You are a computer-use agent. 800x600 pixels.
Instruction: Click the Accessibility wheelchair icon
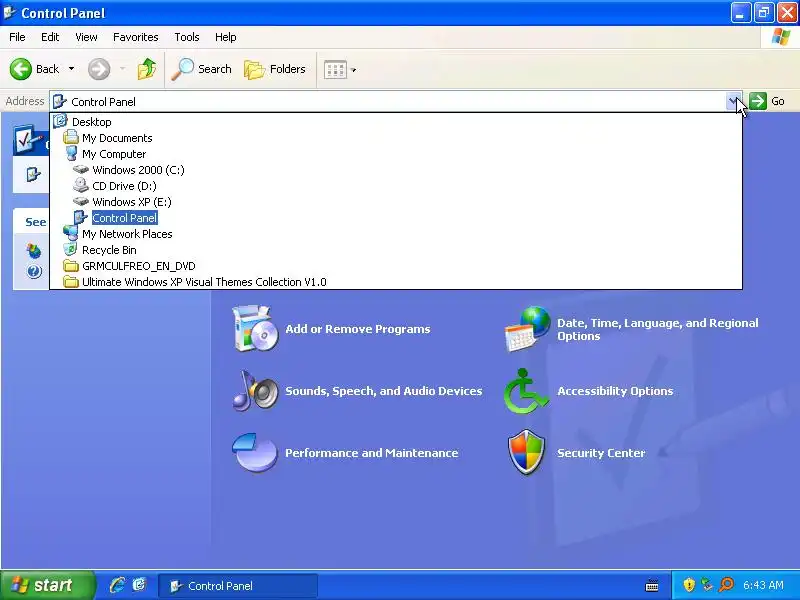pyautogui.click(x=527, y=391)
